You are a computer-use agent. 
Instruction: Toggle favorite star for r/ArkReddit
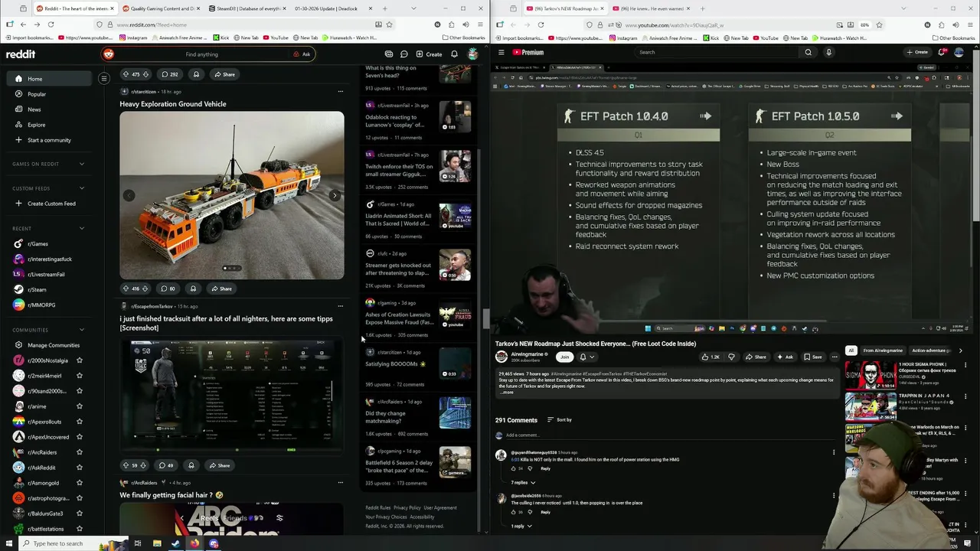[79, 468]
